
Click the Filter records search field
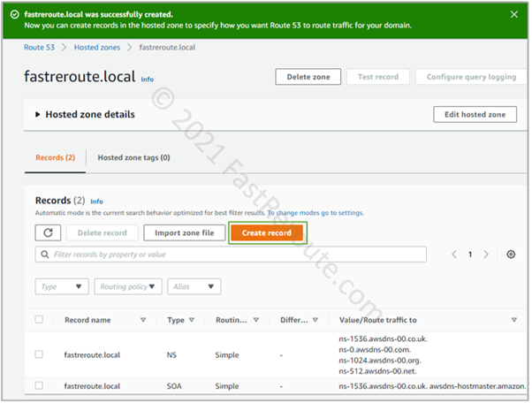(x=231, y=254)
